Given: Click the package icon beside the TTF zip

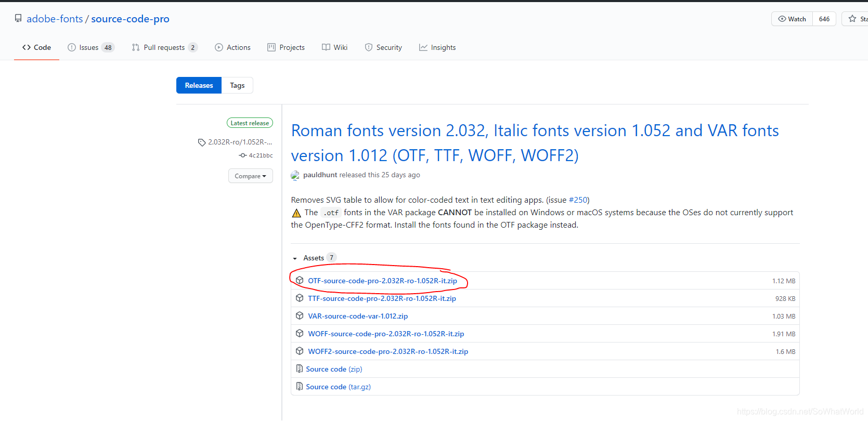Looking at the screenshot, I should tap(300, 298).
